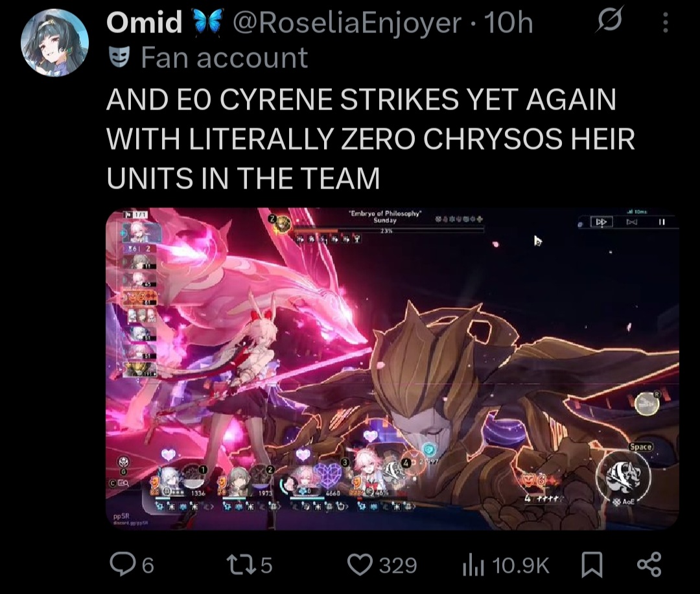Open the @RoseliaEnjoyer handle link

click(345, 22)
